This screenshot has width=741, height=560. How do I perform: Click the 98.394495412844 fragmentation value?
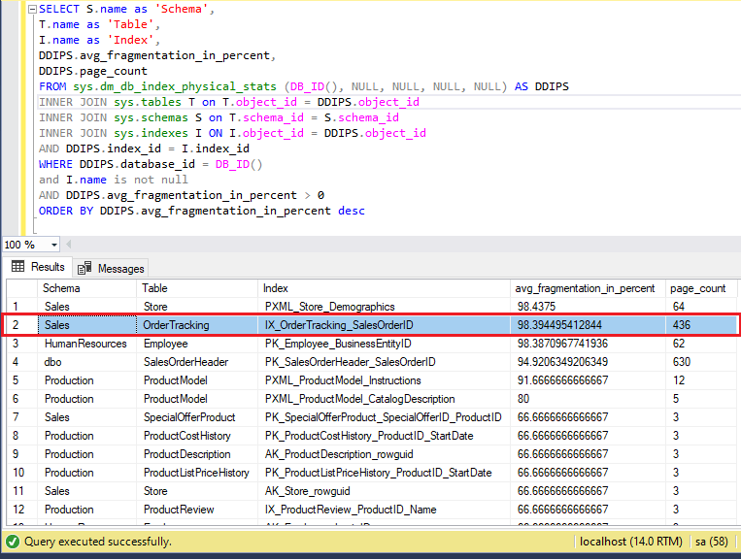588,325
